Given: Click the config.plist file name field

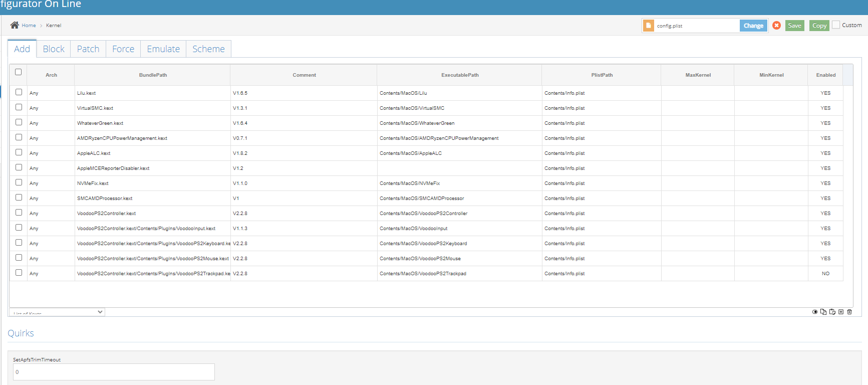Looking at the screenshot, I should pos(697,26).
